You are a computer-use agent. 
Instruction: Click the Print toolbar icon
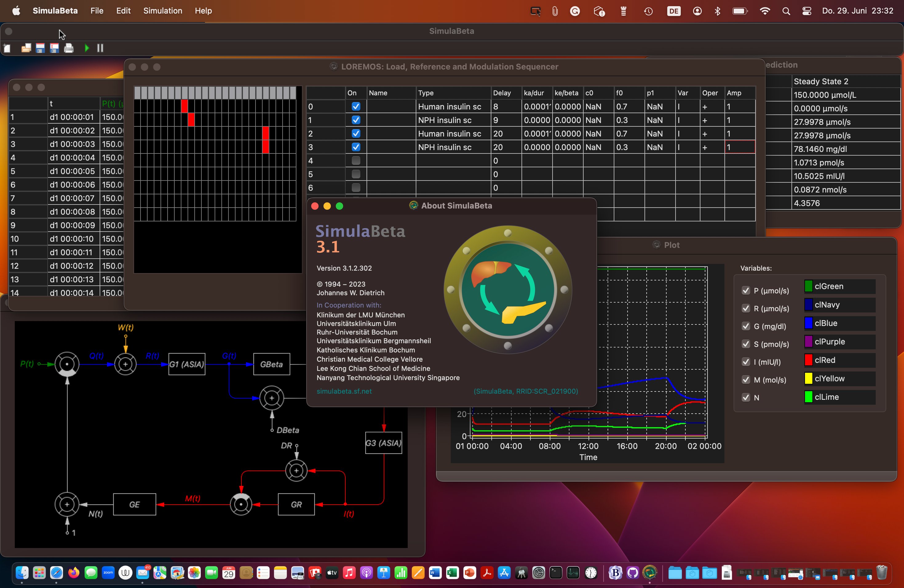tap(69, 48)
